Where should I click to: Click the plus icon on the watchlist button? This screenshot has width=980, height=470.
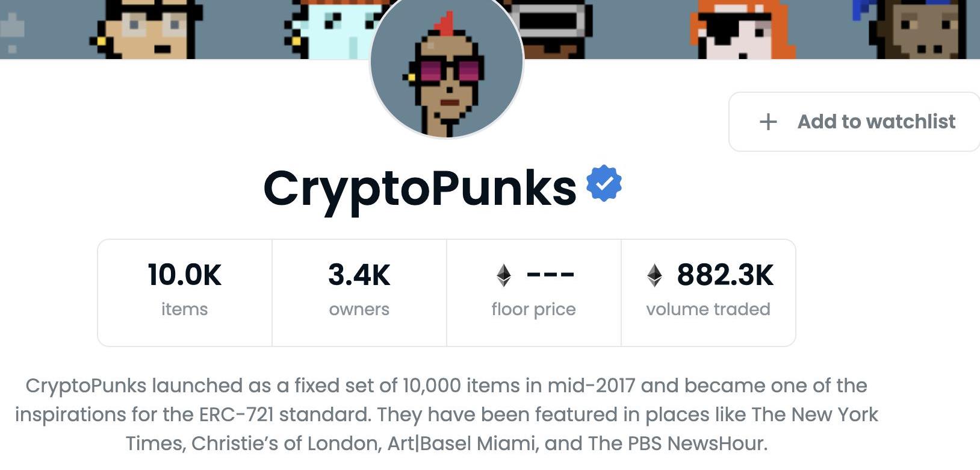pyautogui.click(x=768, y=122)
